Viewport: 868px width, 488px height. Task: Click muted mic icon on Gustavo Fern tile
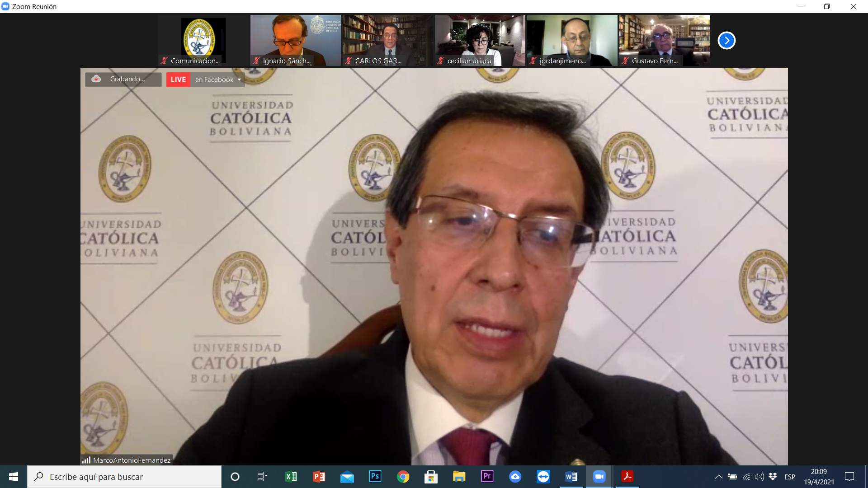pyautogui.click(x=625, y=61)
